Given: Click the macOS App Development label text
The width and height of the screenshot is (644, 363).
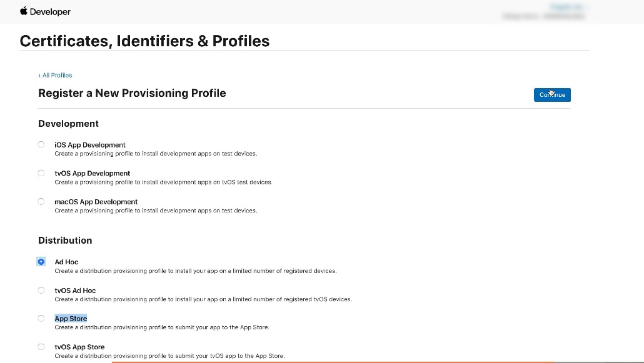Looking at the screenshot, I should (x=96, y=202).
